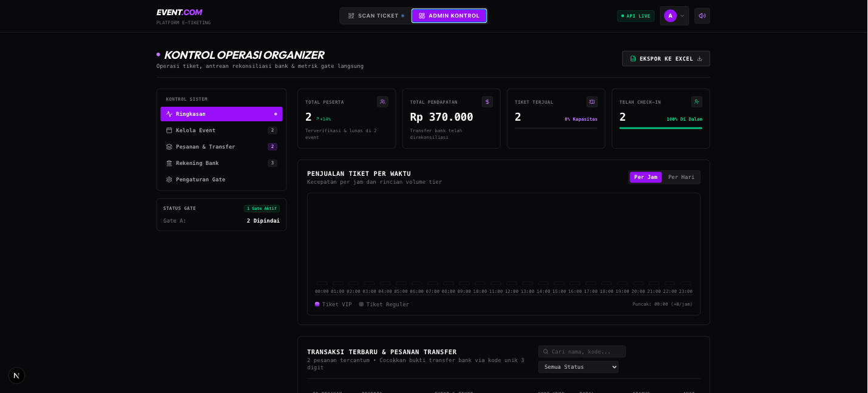Click Kelola Event count badge 2

273,130
